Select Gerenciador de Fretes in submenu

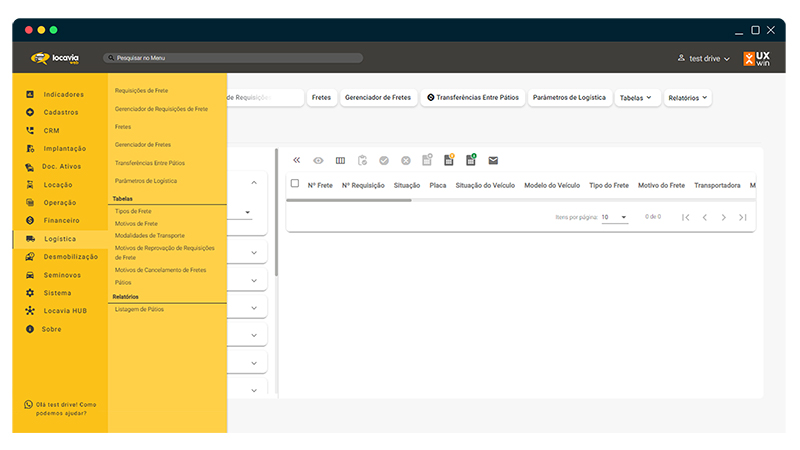(x=143, y=145)
